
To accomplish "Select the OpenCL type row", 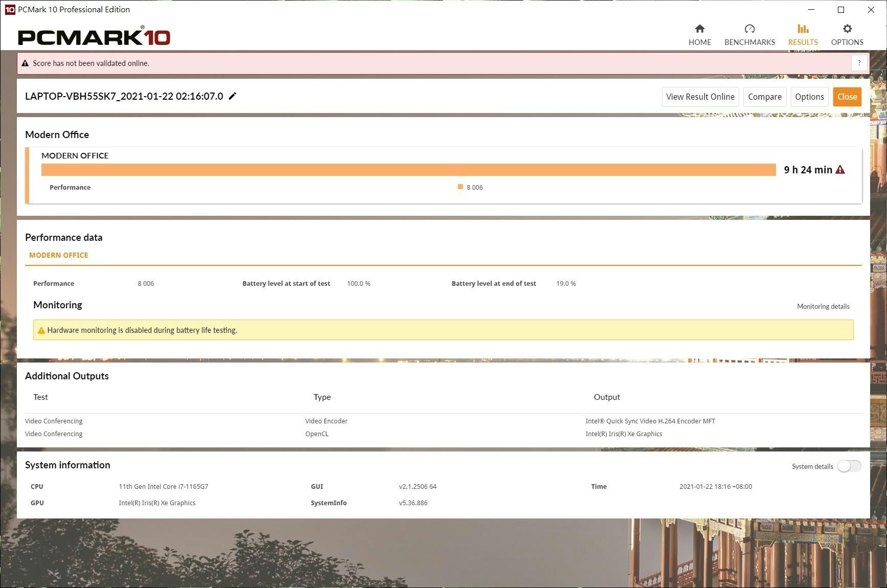I will coord(317,434).
